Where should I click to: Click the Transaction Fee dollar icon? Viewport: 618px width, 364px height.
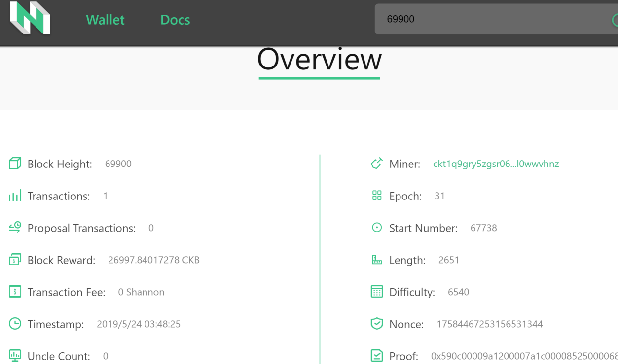click(x=15, y=292)
